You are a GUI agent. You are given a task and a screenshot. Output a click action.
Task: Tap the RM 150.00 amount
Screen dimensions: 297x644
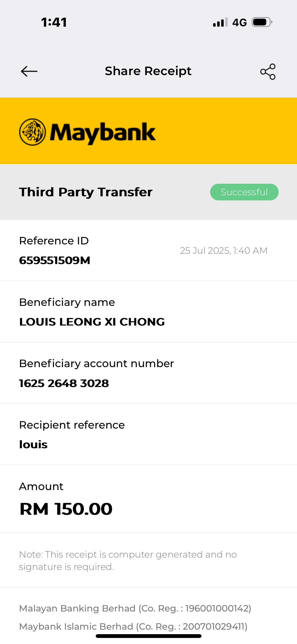point(66,509)
